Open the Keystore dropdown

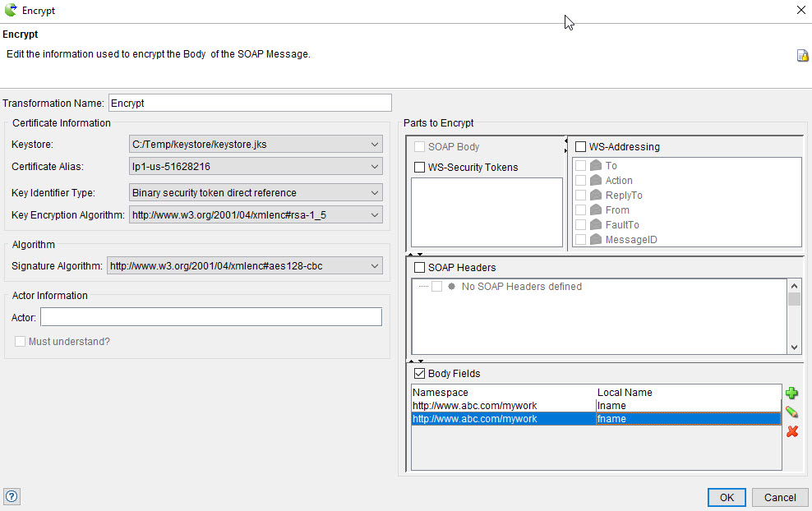point(256,145)
